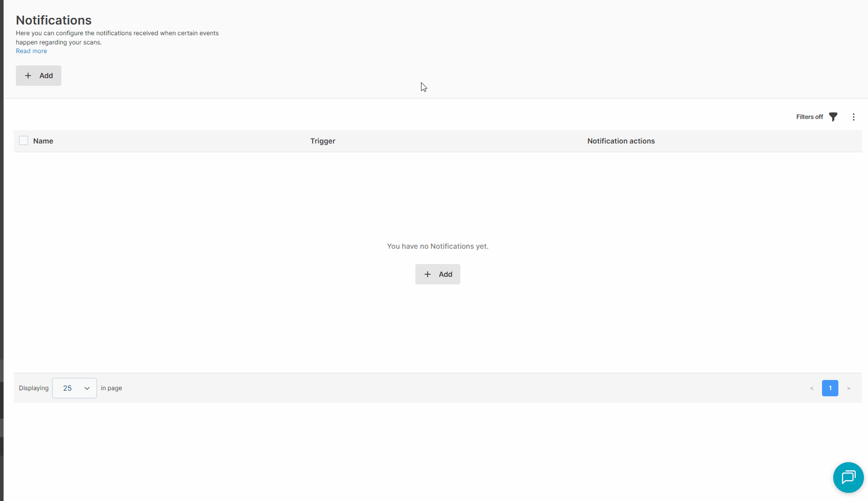This screenshot has height=501, width=868.
Task: Click the notifications description text
Action: pos(117,37)
